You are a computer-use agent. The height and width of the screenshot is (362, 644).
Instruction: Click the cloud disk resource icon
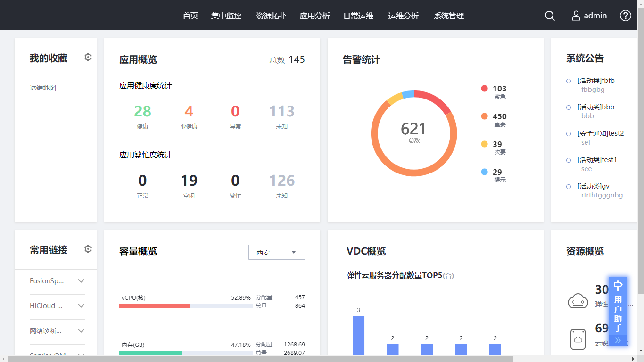(578, 339)
